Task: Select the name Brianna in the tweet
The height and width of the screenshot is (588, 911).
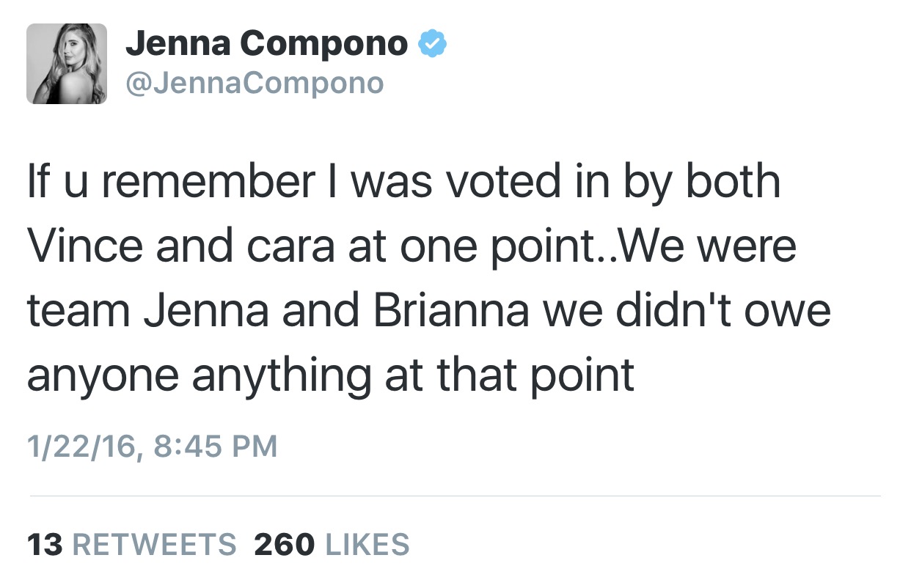Action: tap(451, 309)
